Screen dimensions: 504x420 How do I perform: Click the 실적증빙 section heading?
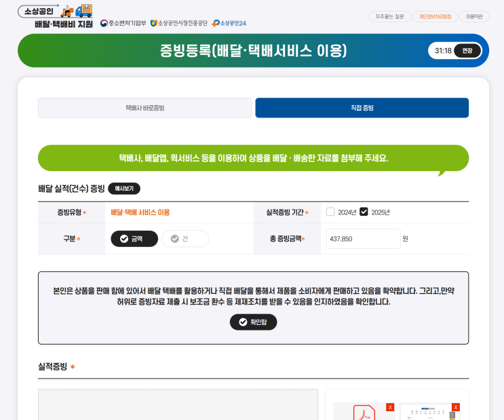[x=53, y=366]
